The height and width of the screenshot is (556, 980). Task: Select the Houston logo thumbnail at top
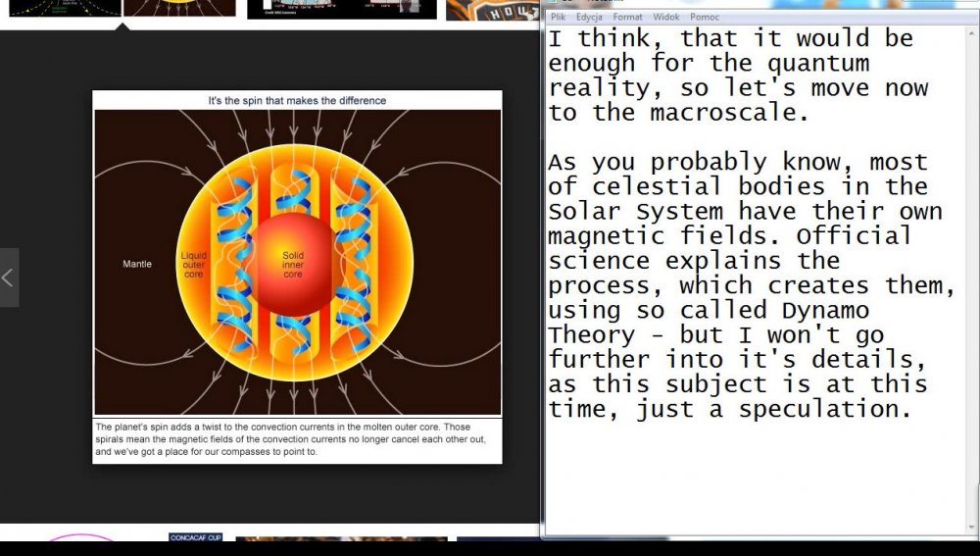point(492,10)
